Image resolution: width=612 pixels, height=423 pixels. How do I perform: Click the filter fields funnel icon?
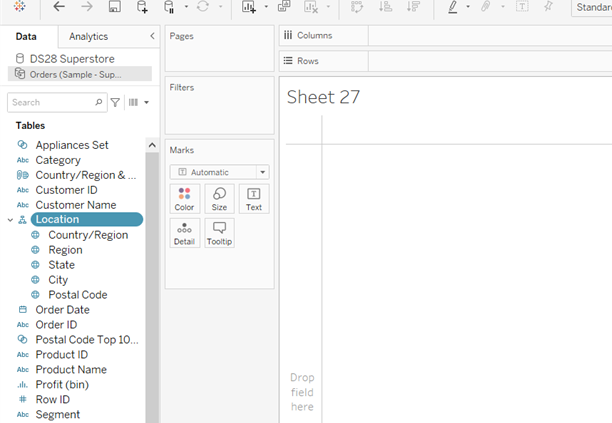(115, 102)
